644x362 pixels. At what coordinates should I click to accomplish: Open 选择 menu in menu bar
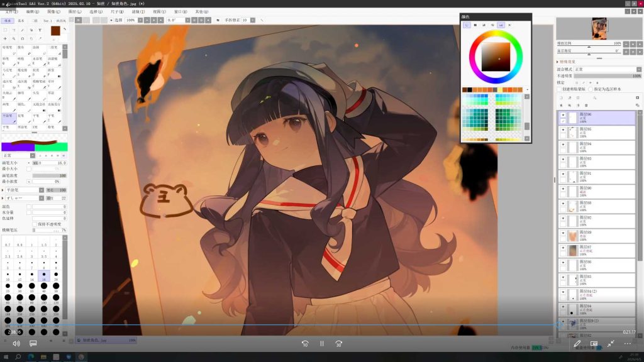click(96, 12)
